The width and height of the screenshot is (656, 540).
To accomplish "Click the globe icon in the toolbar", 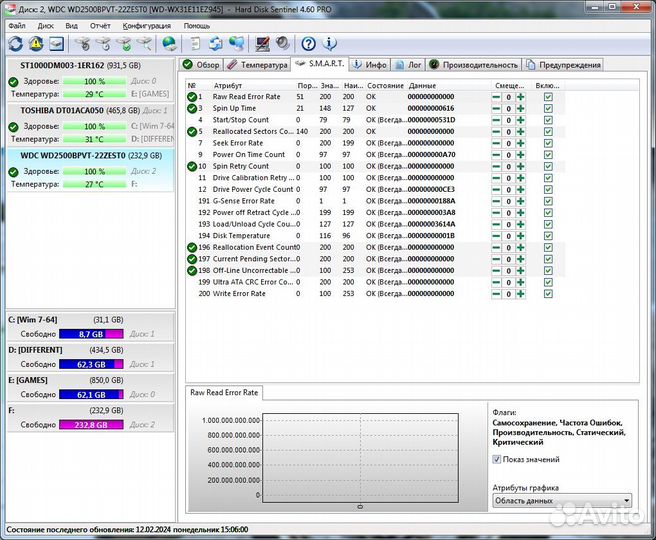I will tap(170, 43).
